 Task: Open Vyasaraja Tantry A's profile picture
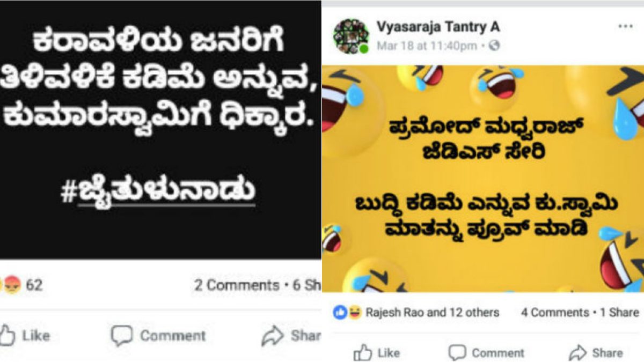click(x=351, y=36)
